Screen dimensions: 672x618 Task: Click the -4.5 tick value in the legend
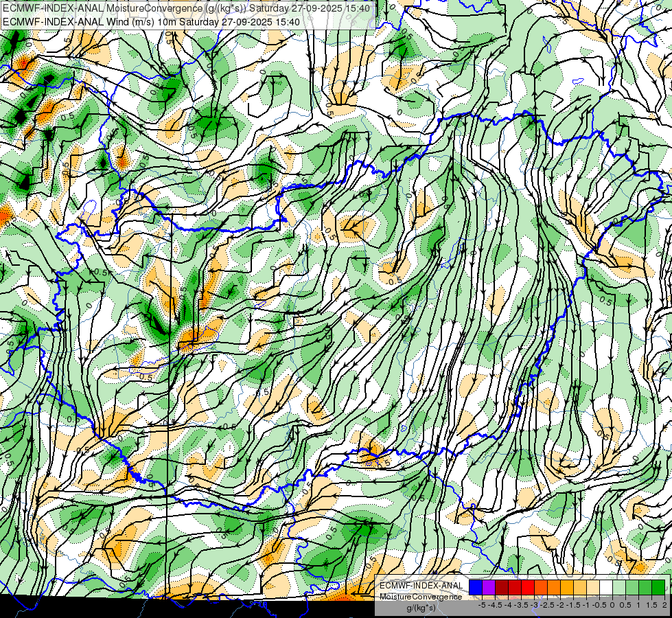(495, 605)
